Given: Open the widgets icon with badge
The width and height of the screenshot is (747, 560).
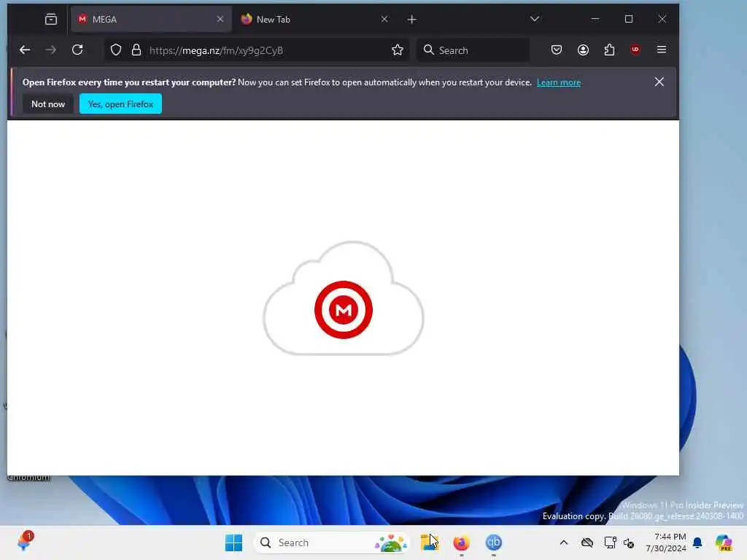Looking at the screenshot, I should click(26, 542).
